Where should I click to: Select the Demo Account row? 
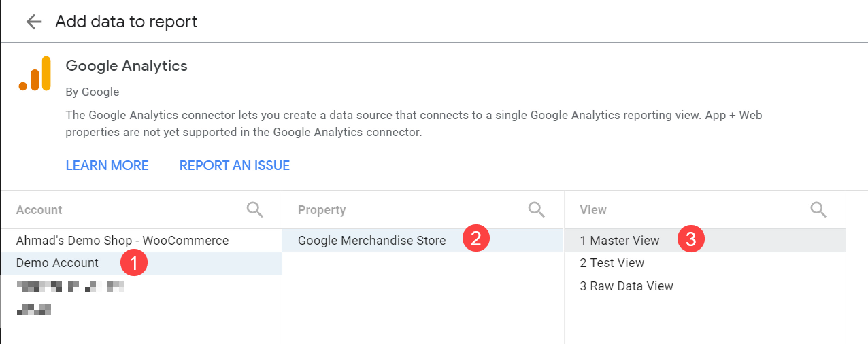(141, 263)
